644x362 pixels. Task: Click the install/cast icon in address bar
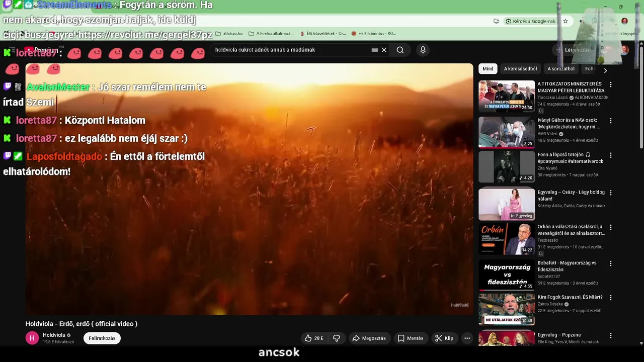point(496,21)
